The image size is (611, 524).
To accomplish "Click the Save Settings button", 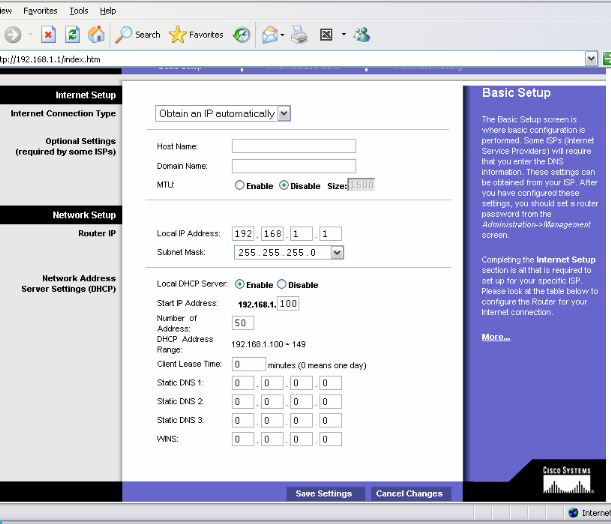I will coord(323,494).
